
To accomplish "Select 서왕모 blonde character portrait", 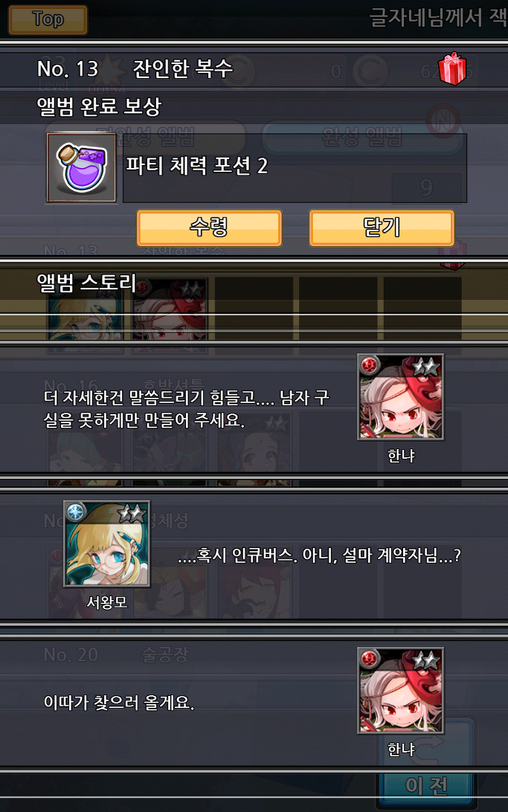I will point(106,544).
